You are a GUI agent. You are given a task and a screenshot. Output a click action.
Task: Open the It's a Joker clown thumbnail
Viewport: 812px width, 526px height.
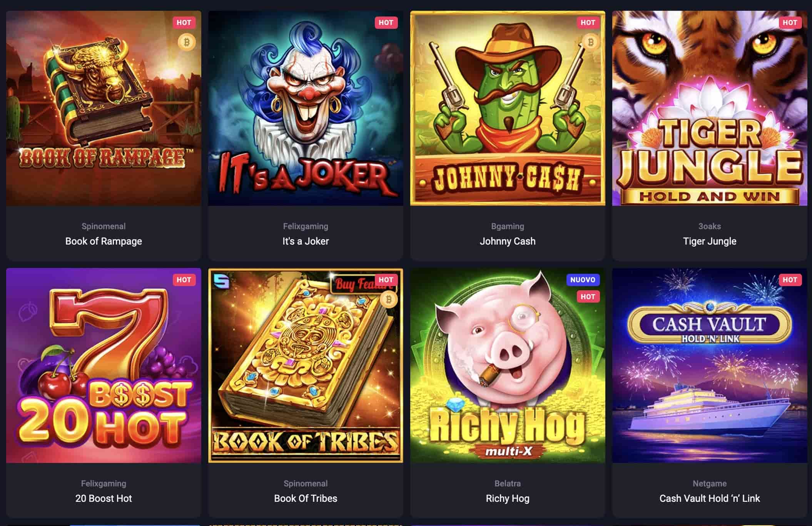[x=306, y=108]
